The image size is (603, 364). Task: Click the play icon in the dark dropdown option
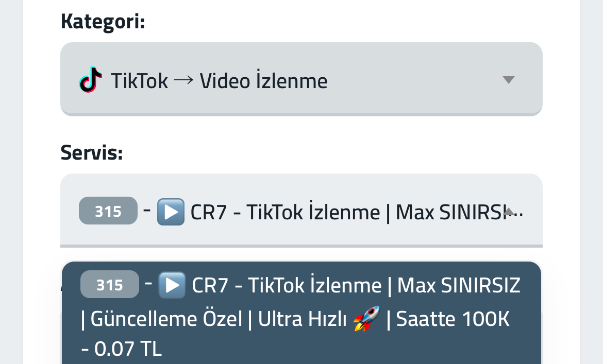(x=172, y=285)
